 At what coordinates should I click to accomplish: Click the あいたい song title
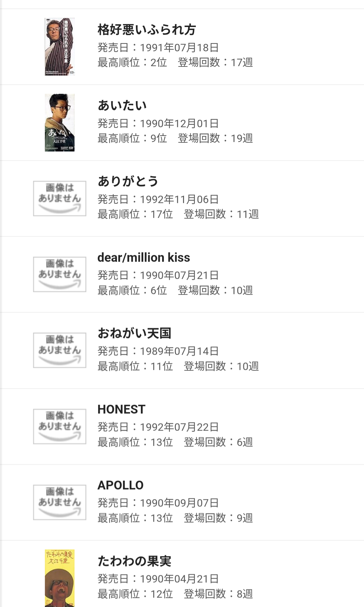click(122, 106)
